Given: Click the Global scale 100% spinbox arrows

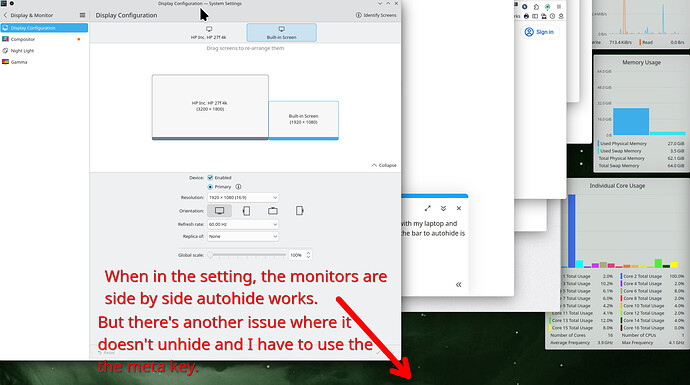Looking at the screenshot, I should tap(308, 255).
